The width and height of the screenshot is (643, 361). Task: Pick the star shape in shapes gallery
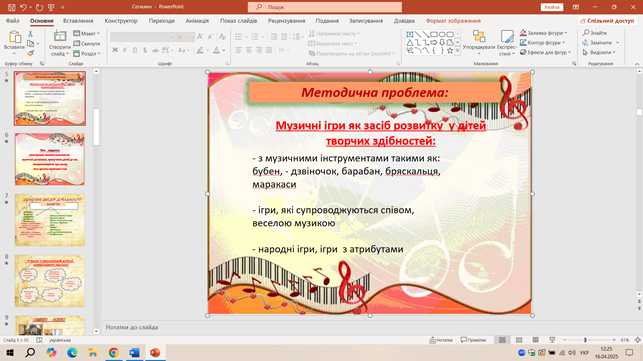(x=450, y=50)
